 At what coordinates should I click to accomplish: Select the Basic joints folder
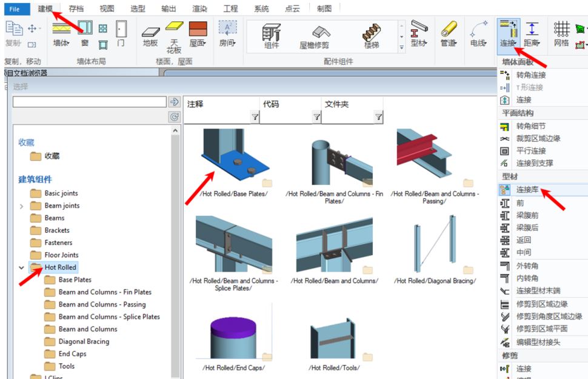coord(61,193)
